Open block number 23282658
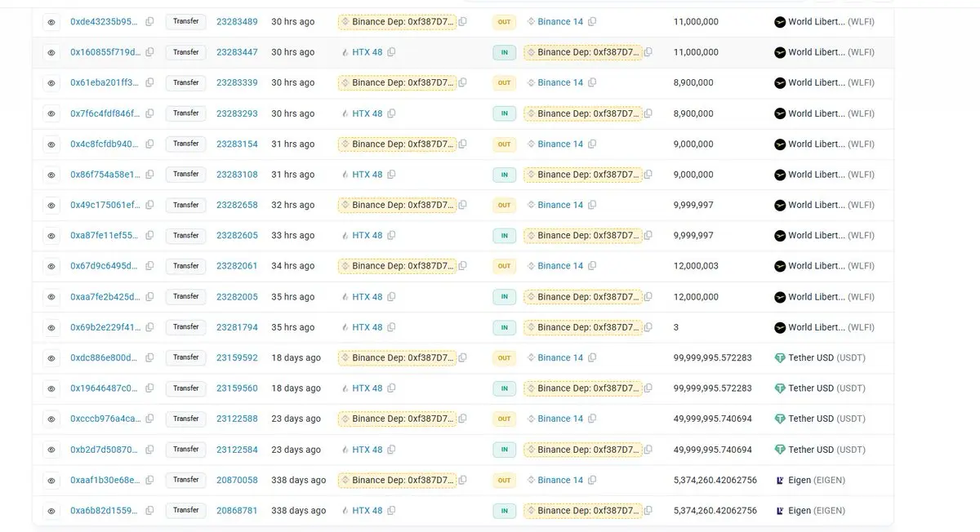The image size is (980, 532). tap(237, 205)
